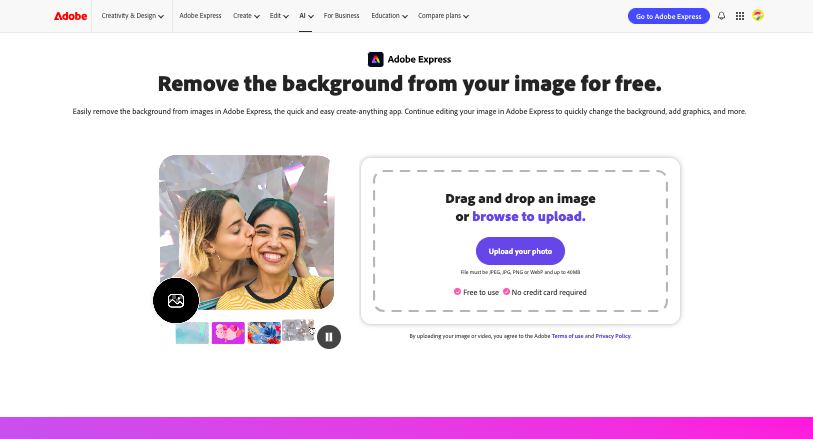Expand the Compare plans dropdown

[443, 16]
